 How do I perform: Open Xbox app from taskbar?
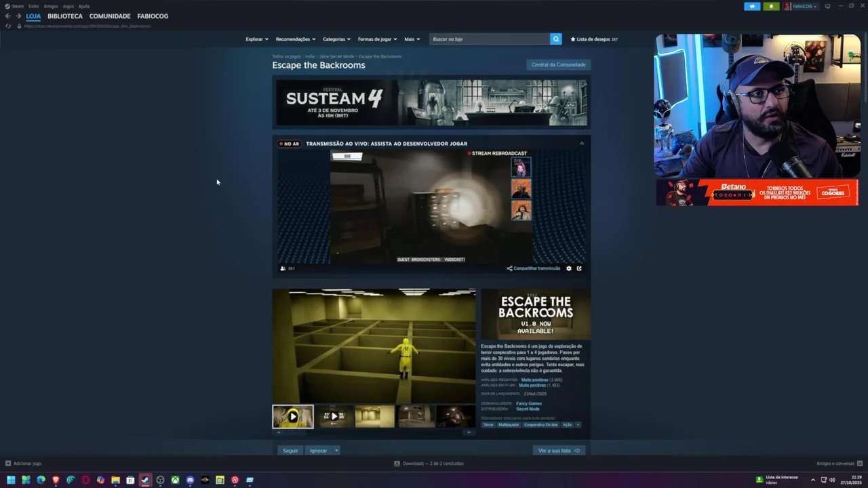[x=175, y=480]
